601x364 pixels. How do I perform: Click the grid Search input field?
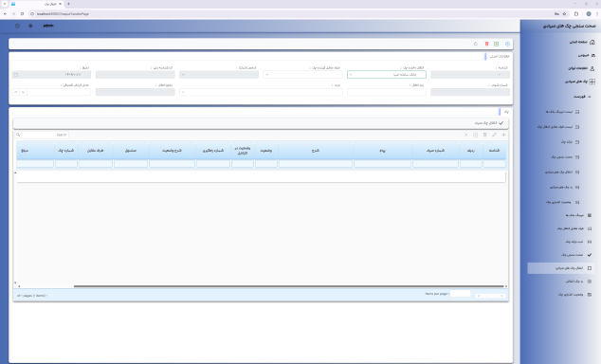click(45, 135)
